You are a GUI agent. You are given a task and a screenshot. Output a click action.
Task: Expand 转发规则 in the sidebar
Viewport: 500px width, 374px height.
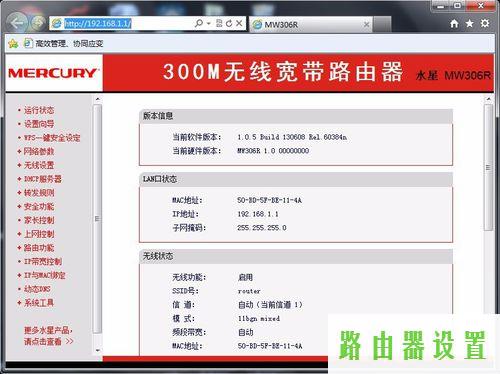[39, 193]
